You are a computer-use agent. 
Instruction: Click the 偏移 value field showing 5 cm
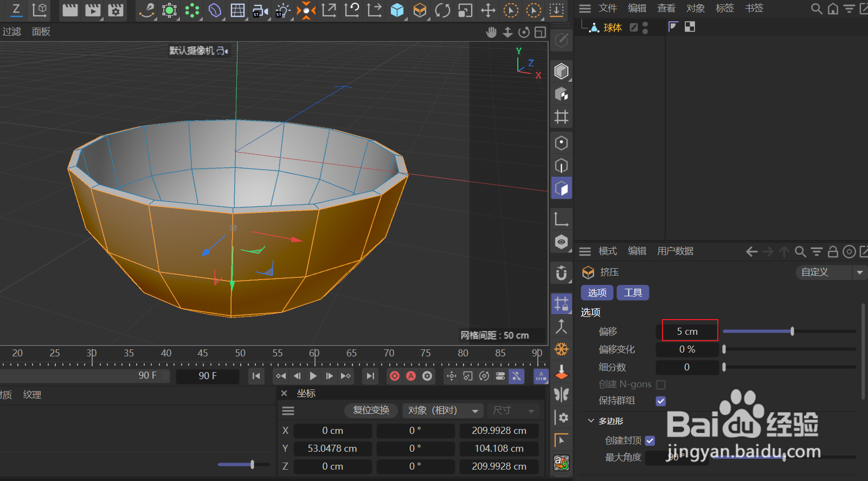pyautogui.click(x=687, y=331)
